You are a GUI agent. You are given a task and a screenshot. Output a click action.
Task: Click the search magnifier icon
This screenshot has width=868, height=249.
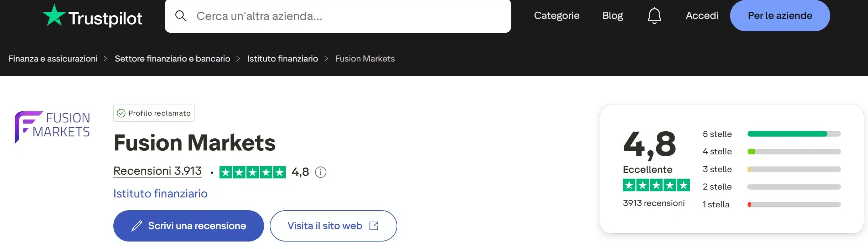point(181,16)
